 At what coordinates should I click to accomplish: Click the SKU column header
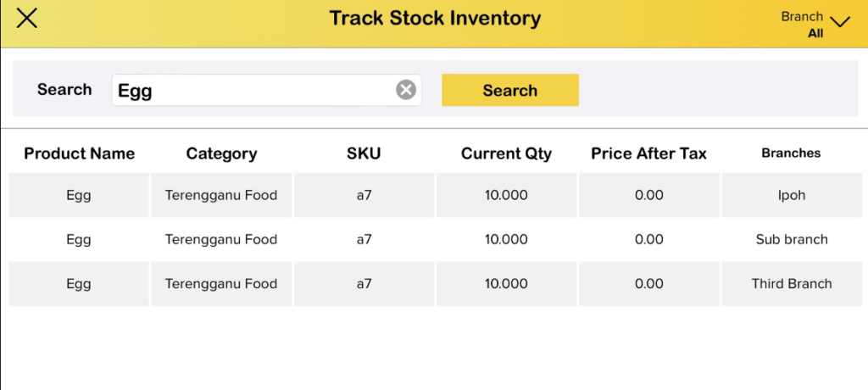(364, 153)
